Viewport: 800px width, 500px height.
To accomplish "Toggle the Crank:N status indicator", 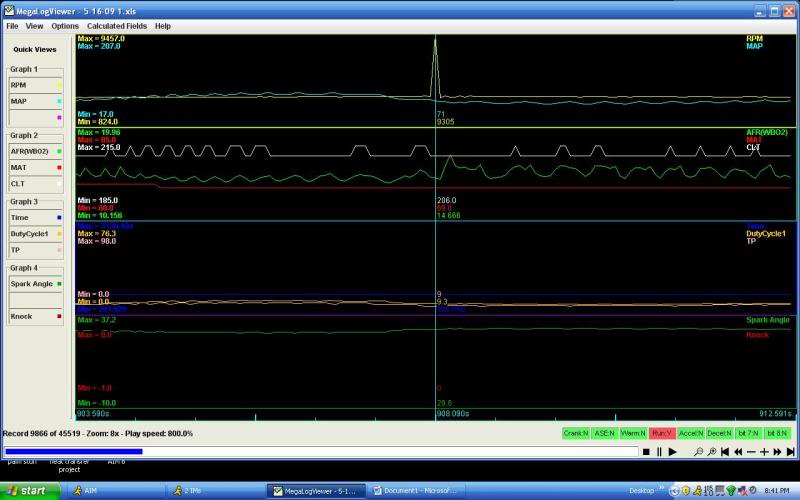I will pos(575,433).
